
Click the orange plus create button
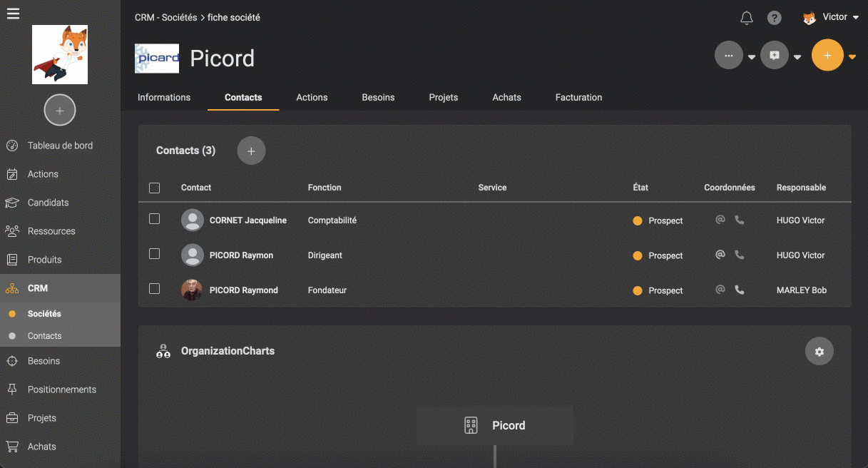click(x=827, y=55)
